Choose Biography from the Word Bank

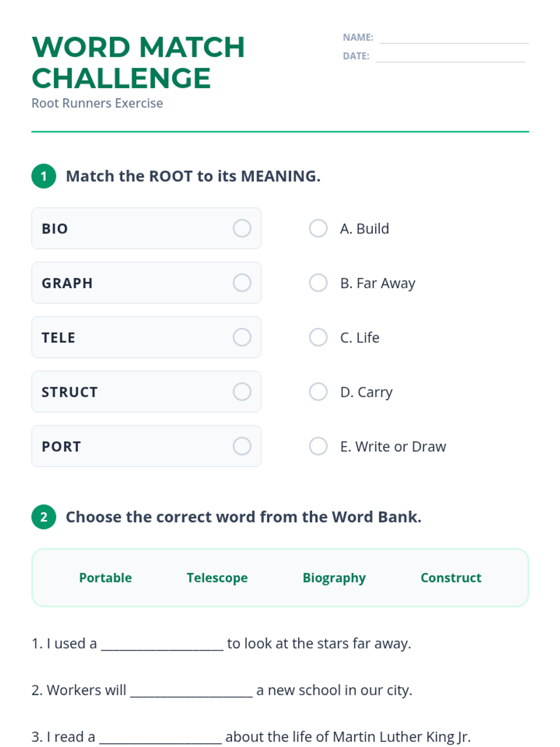[x=334, y=578]
